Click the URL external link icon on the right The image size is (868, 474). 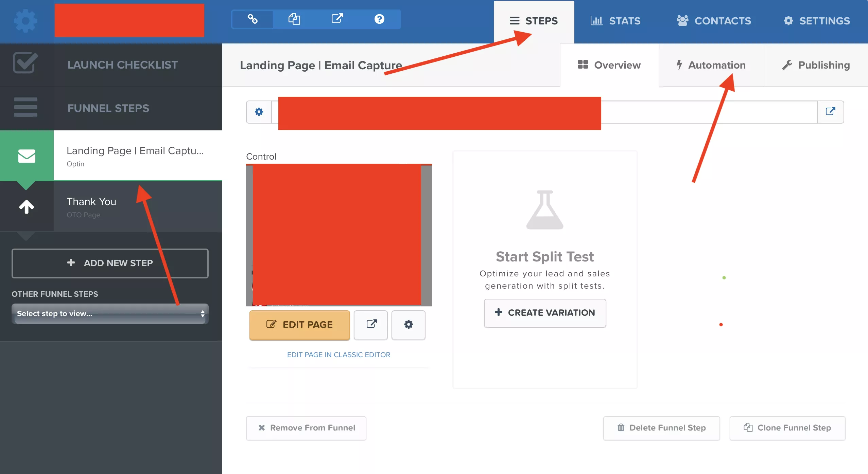click(831, 111)
